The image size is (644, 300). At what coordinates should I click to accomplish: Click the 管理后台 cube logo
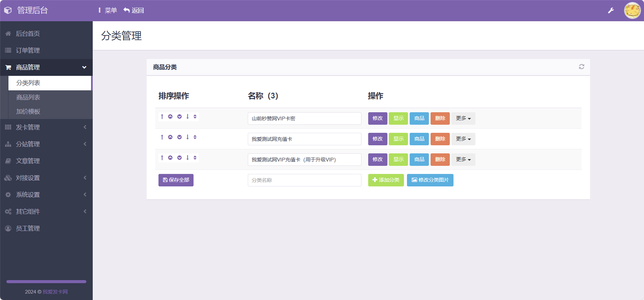click(8, 10)
